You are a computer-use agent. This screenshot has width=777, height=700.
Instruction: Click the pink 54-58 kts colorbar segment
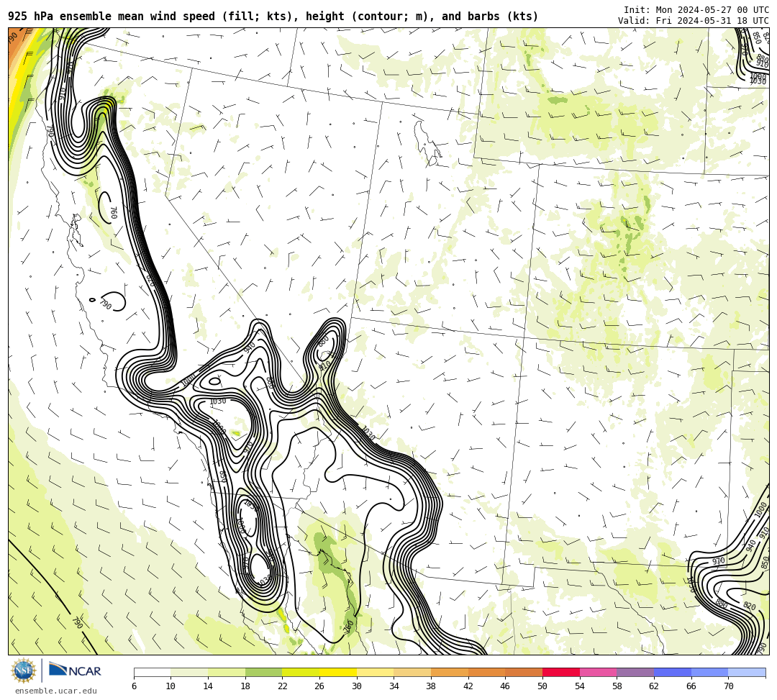(x=598, y=672)
